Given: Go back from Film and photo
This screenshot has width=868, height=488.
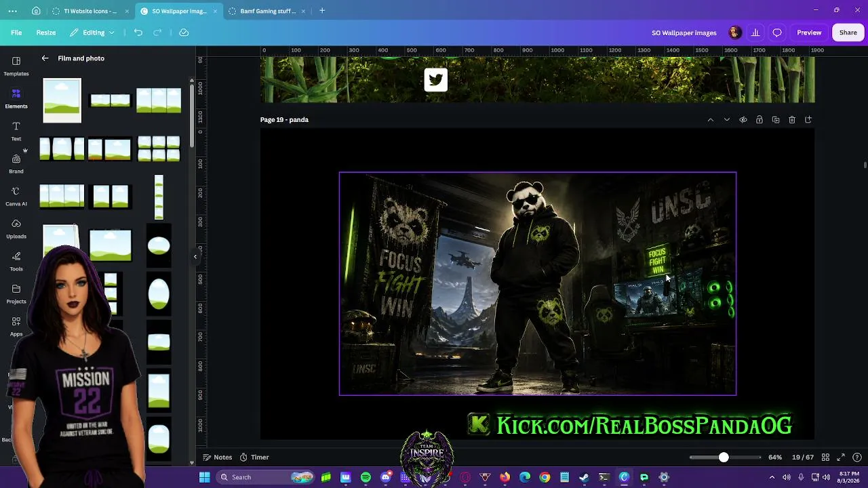Looking at the screenshot, I should (x=45, y=58).
